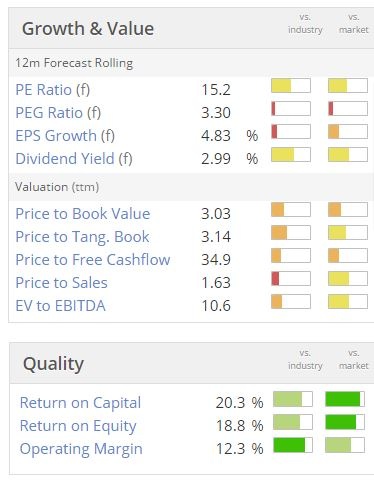The height and width of the screenshot is (480, 374).
Task: Open the Price to Sales metric
Action: 61,283
